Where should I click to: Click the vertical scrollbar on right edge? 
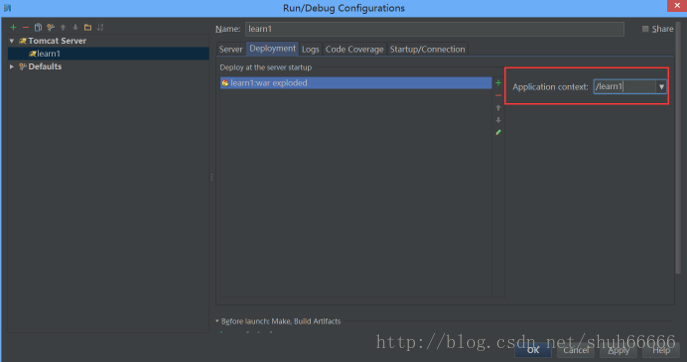pos(678,147)
